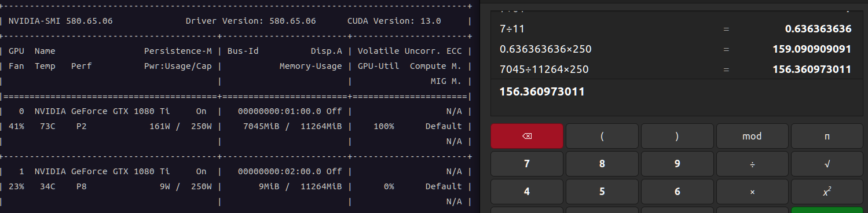Click GPU 0 temperature 73C
This screenshot has height=213, width=868.
(47, 126)
